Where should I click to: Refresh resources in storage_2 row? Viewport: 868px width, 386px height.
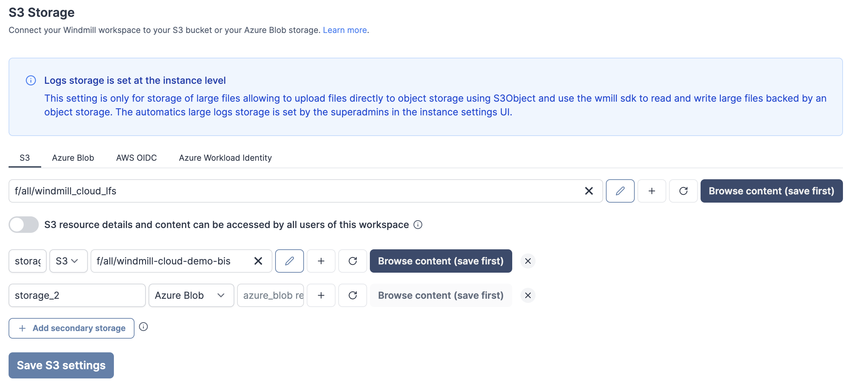(352, 295)
